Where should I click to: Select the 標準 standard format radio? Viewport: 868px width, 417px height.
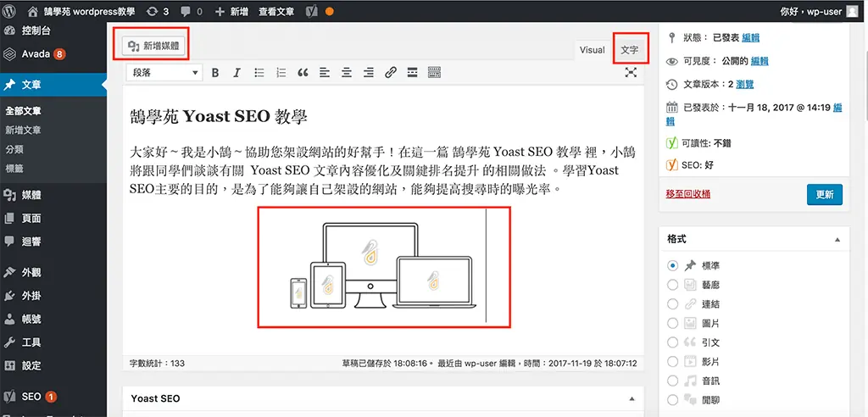point(672,266)
